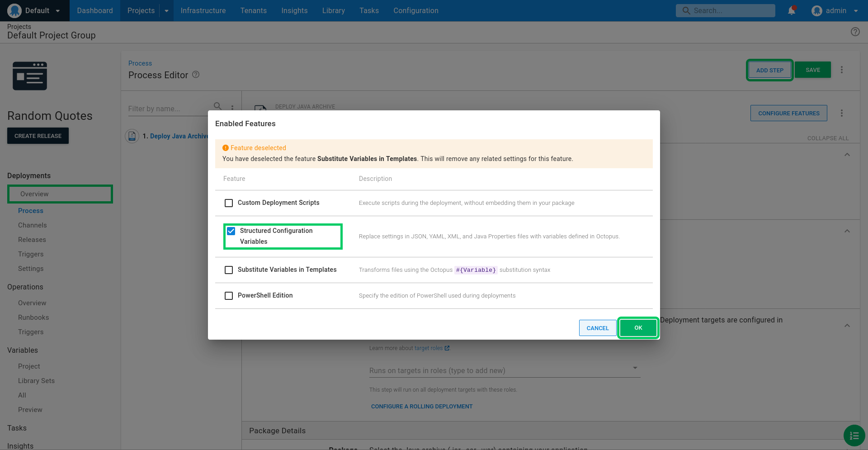
Task: Open the task list floating button
Action: [854, 436]
